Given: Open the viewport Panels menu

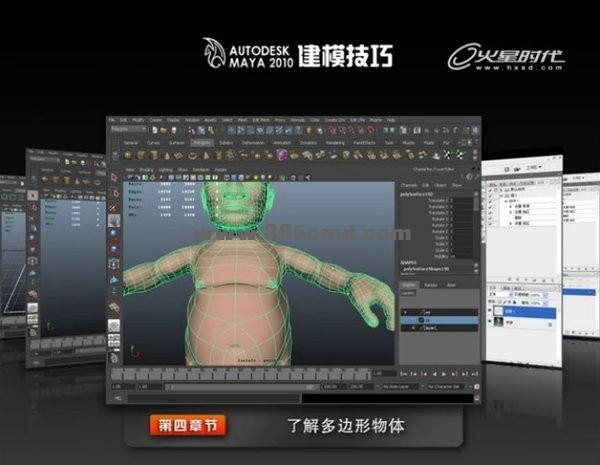Looking at the screenshot, I should click(x=220, y=170).
